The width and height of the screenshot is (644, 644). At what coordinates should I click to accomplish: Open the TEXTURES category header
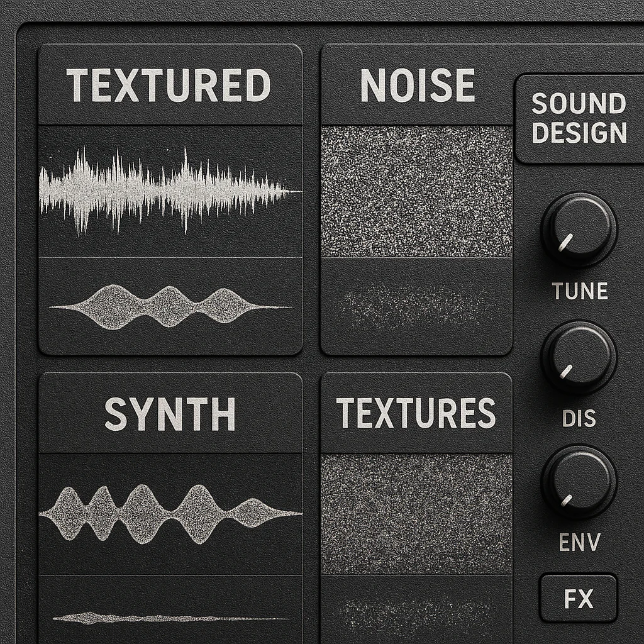point(416,413)
